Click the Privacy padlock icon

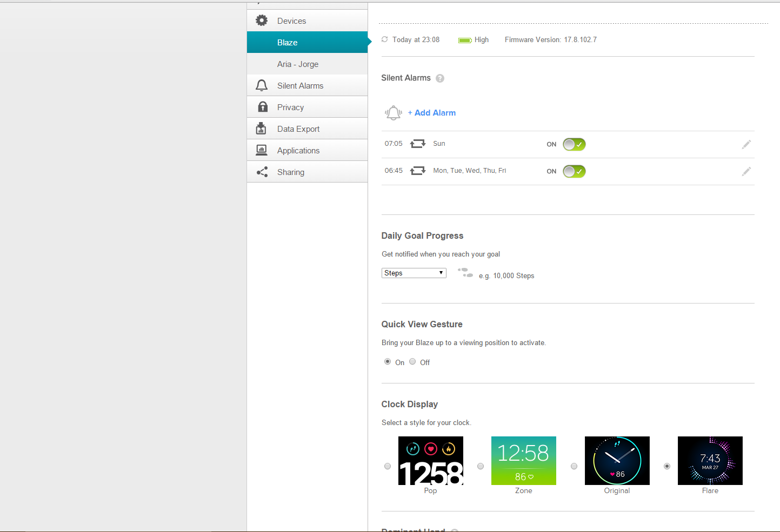[263, 107]
